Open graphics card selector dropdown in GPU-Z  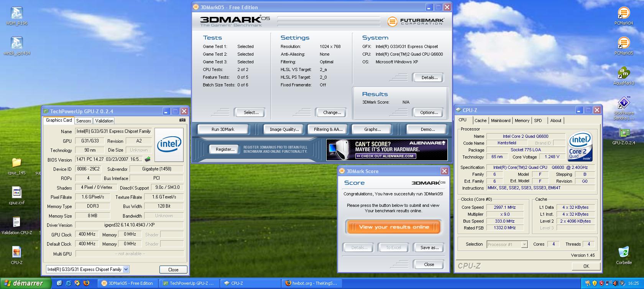click(126, 269)
